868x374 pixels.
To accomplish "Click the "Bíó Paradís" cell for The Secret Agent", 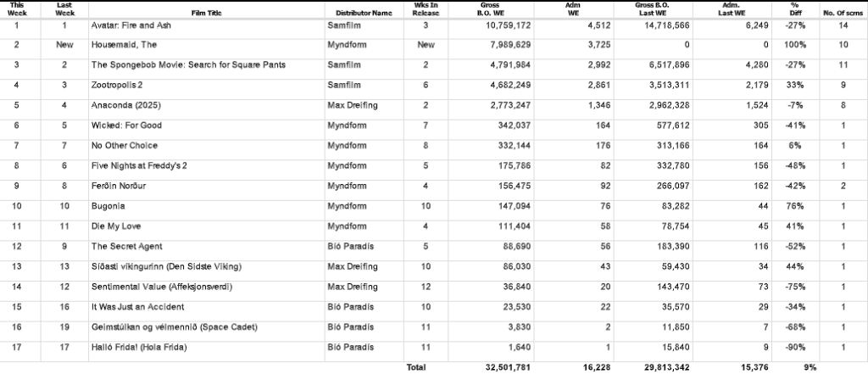I will pyautogui.click(x=349, y=247).
